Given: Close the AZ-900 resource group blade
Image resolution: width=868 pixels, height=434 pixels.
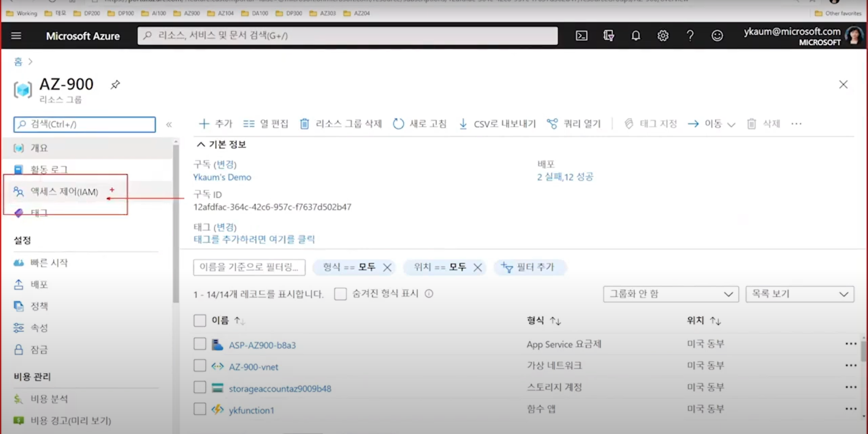Looking at the screenshot, I should tap(843, 85).
